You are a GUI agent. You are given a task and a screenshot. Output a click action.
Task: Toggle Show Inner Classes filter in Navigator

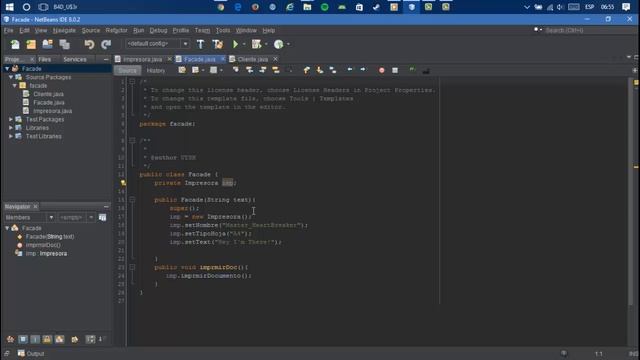click(x=60, y=339)
